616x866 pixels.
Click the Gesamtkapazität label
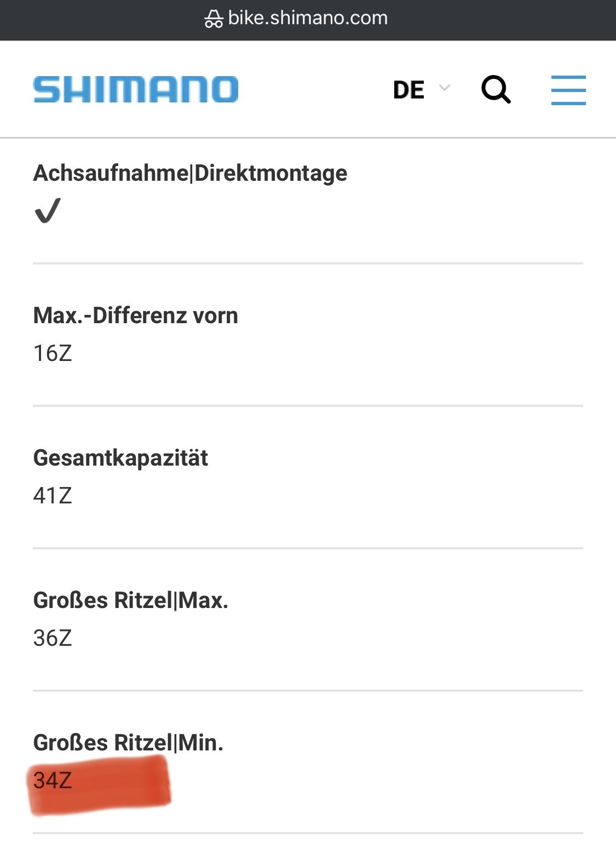tap(120, 458)
